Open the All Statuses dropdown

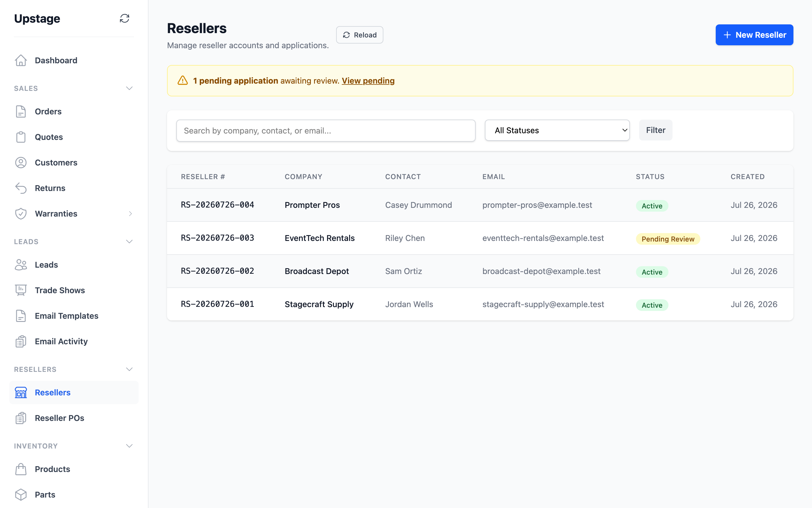557,130
